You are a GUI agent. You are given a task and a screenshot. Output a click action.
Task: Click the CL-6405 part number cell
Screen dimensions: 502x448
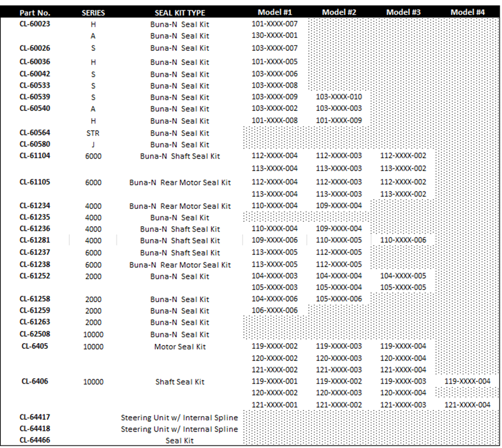point(35,346)
